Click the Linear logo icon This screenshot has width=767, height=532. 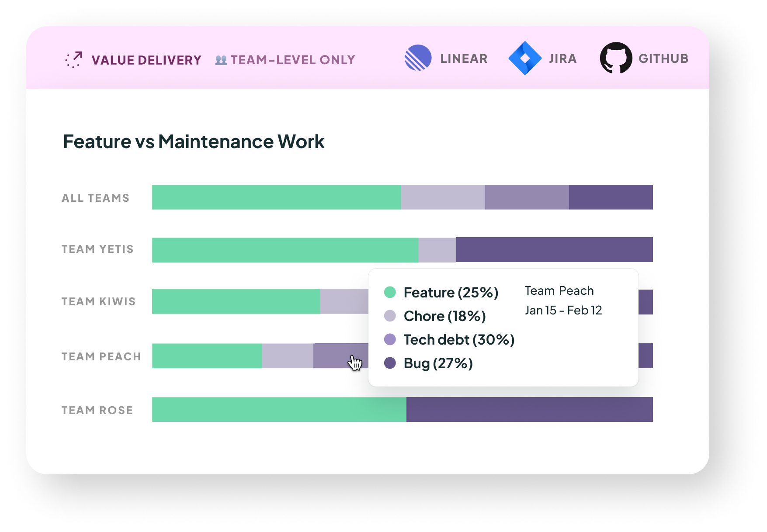[418, 58]
